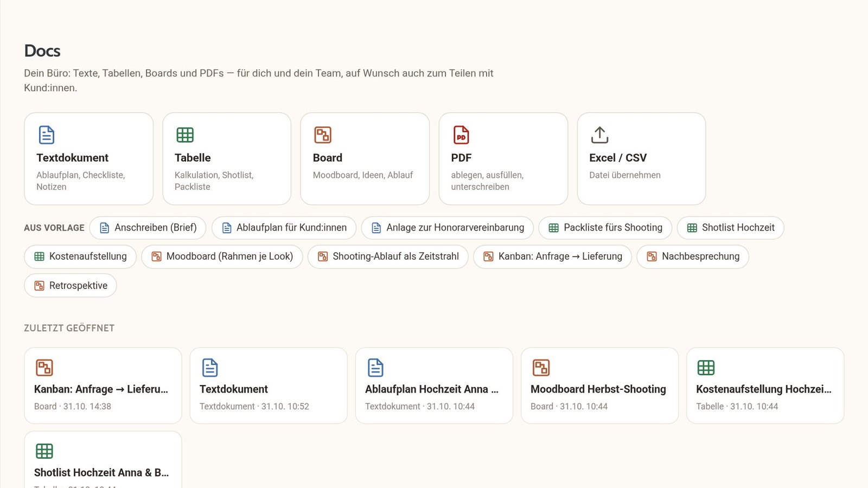Add a new PDF document

[503, 159]
